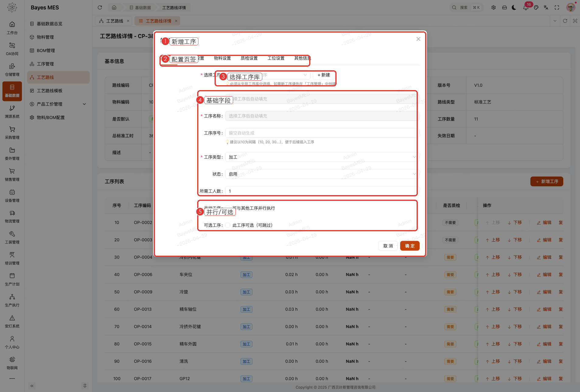Open the theme palette icon
This screenshot has height=392, width=580.
tap(536, 8)
